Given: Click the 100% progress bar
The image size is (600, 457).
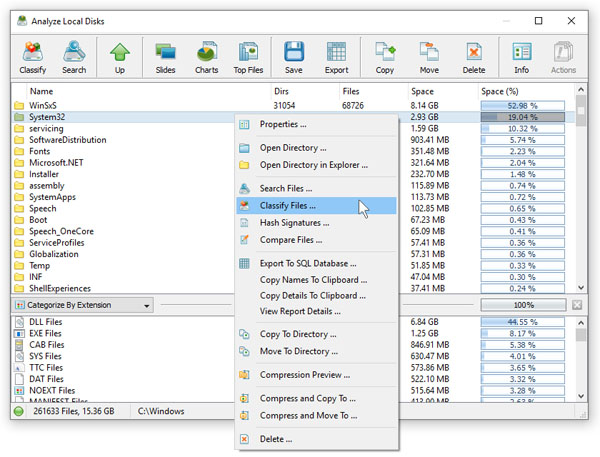Looking at the screenshot, I should (x=523, y=305).
